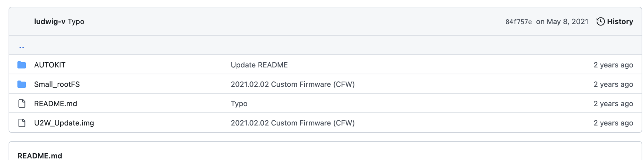Click the History clock icon
The width and height of the screenshot is (644, 160).
tap(600, 22)
